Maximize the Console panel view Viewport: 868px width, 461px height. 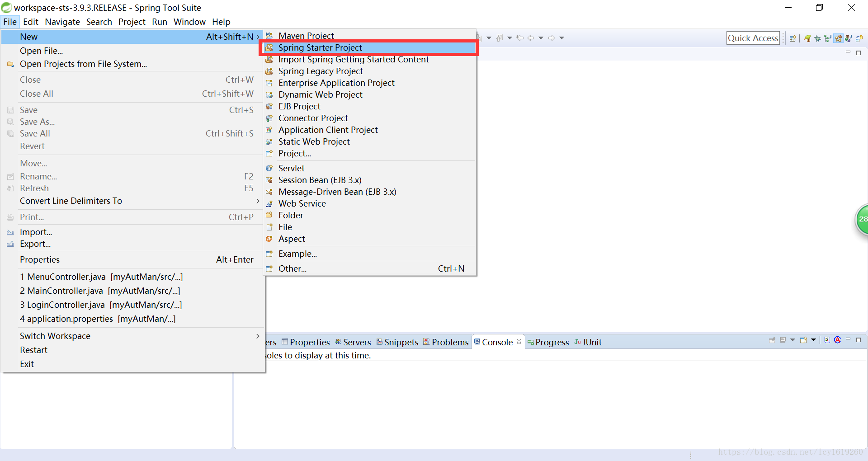[x=859, y=340]
